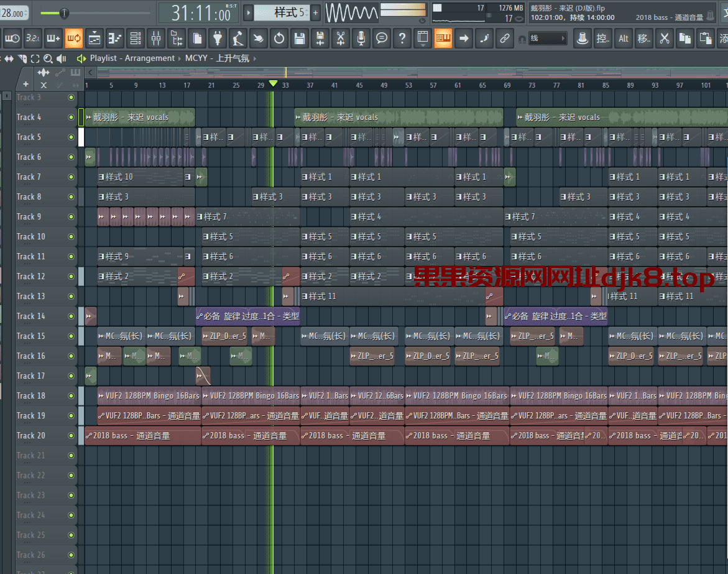Mute Track 4 using its green light

coord(71,117)
